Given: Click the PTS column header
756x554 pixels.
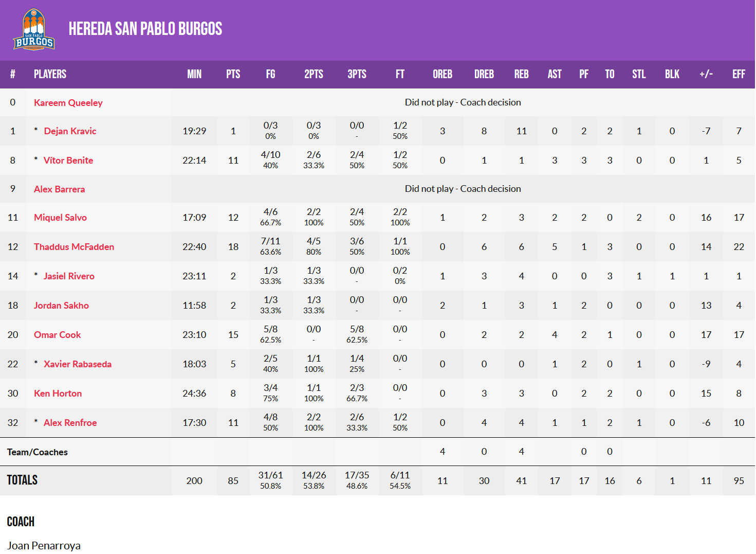Looking at the screenshot, I should tap(233, 74).
